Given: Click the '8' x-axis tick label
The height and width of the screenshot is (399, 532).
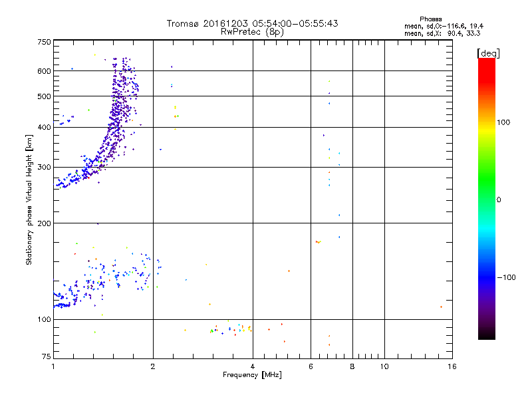Looking at the screenshot, I should click(352, 366).
